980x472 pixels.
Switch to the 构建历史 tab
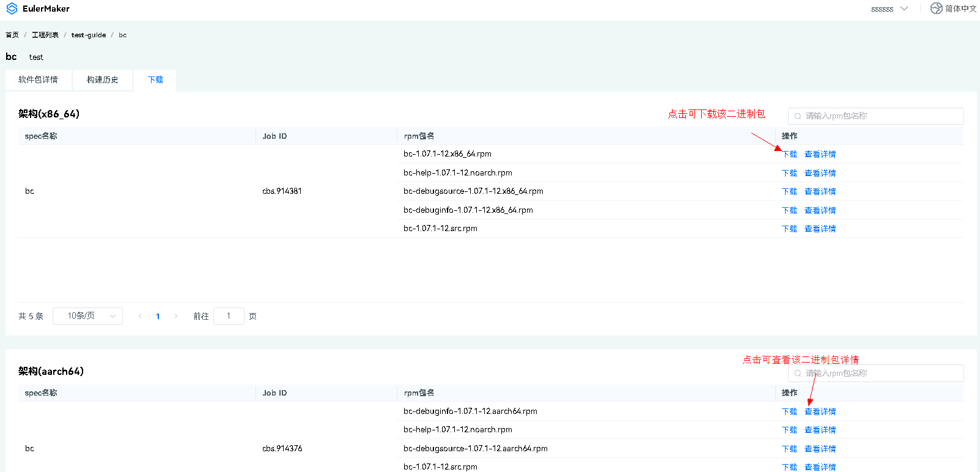tap(102, 79)
